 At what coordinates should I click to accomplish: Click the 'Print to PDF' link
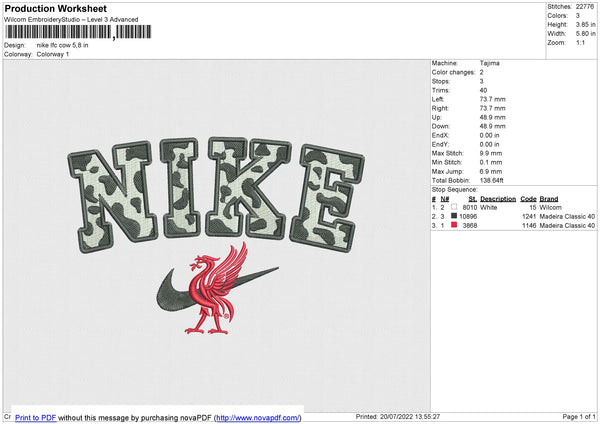36,417
